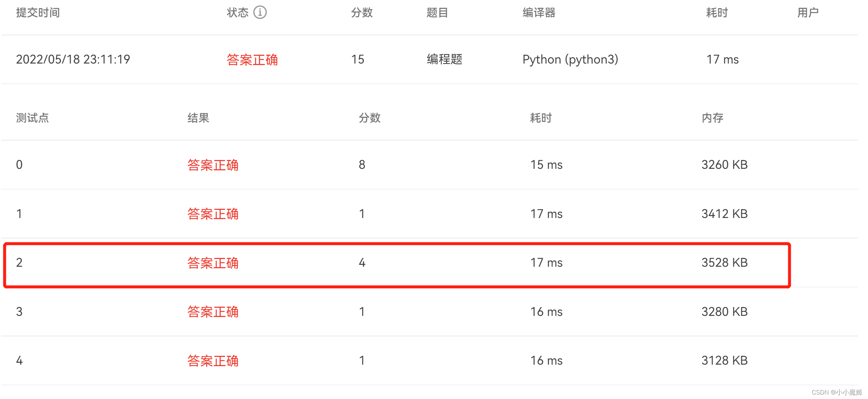Select 答案正确 inside the highlighted row 2
The image size is (868, 399).
coord(213,263)
